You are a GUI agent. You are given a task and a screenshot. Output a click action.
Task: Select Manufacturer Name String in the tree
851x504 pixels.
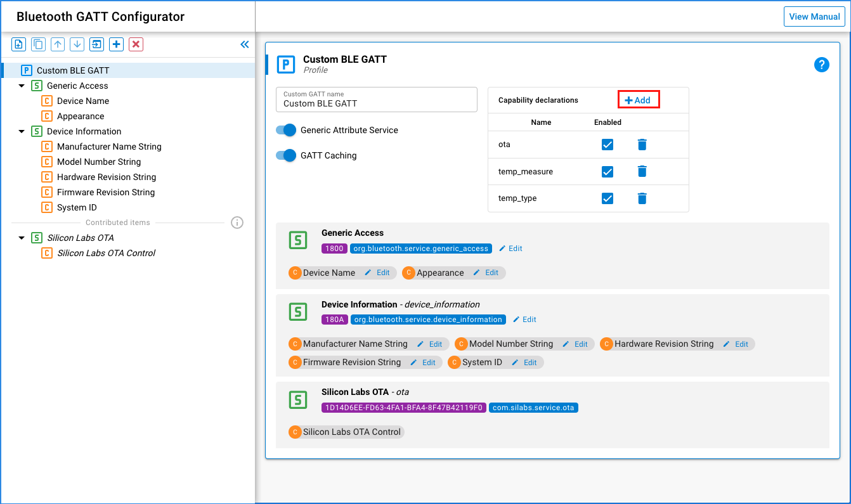coord(109,146)
